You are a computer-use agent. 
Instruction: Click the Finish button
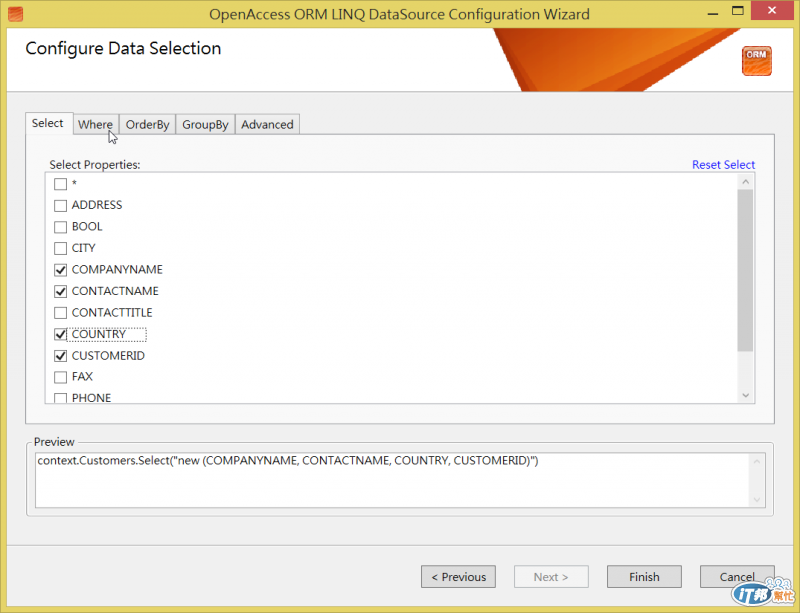(644, 577)
